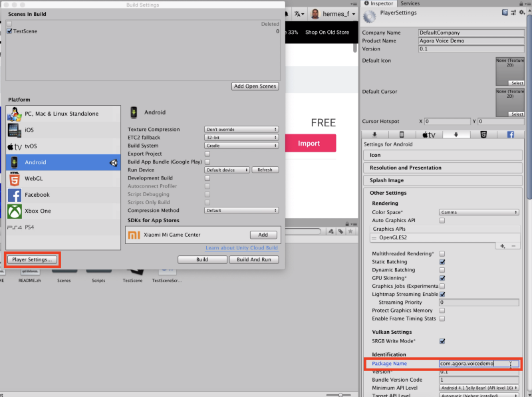Click the Package Name input field
The width and height of the screenshot is (532, 397).
[479, 364]
